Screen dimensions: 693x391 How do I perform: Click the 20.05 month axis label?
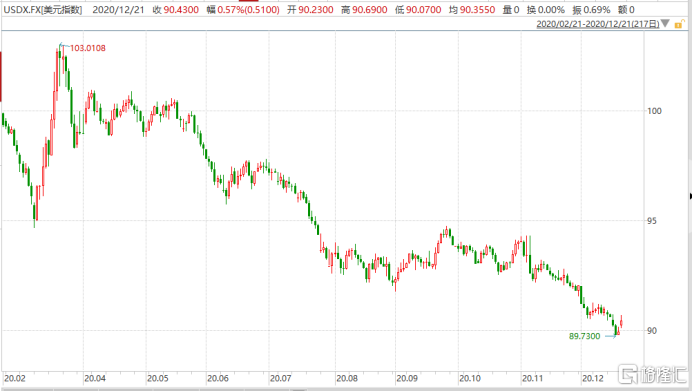[x=158, y=379]
